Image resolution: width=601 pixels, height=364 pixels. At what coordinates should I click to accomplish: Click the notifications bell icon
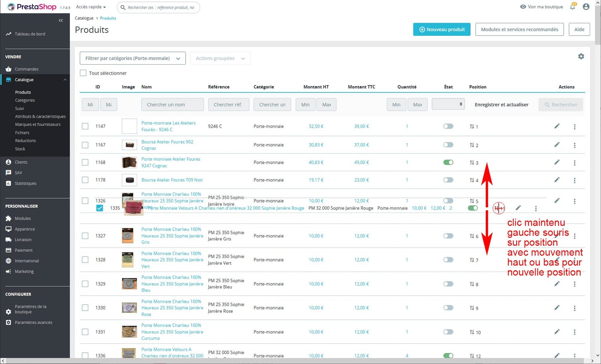point(572,7)
